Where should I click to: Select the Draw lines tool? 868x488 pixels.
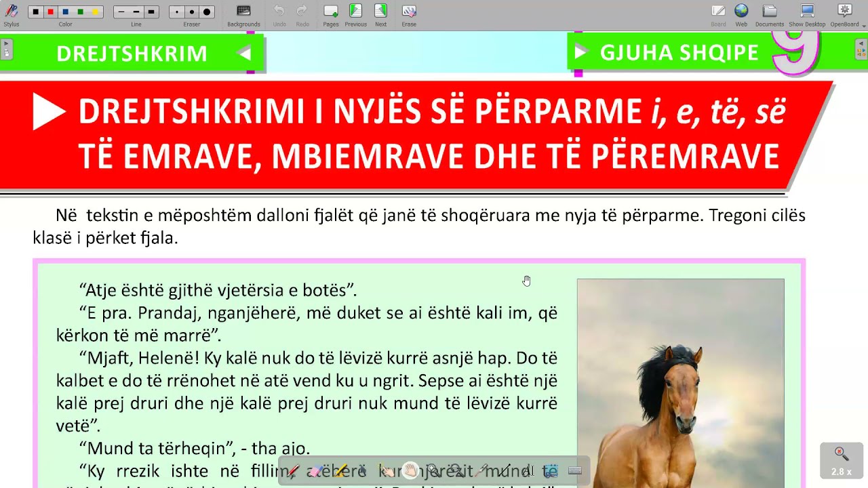coord(504,471)
